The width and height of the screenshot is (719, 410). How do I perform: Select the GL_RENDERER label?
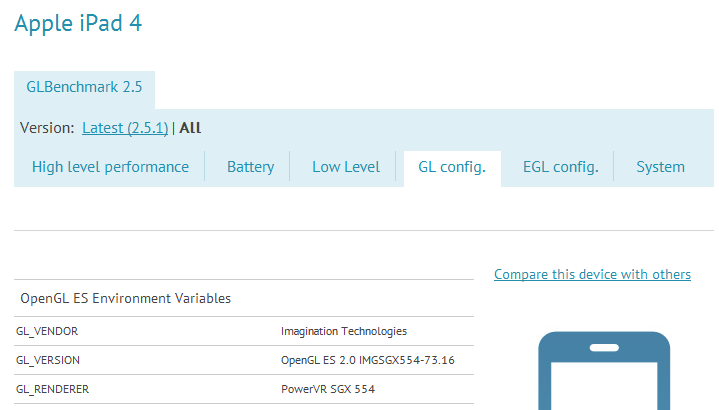[52, 389]
